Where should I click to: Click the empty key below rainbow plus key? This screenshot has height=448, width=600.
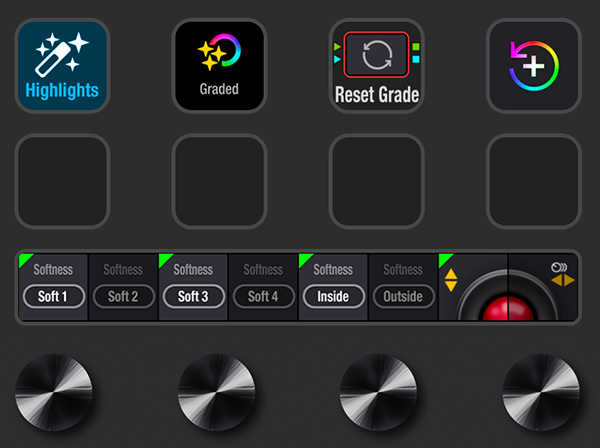tap(534, 181)
